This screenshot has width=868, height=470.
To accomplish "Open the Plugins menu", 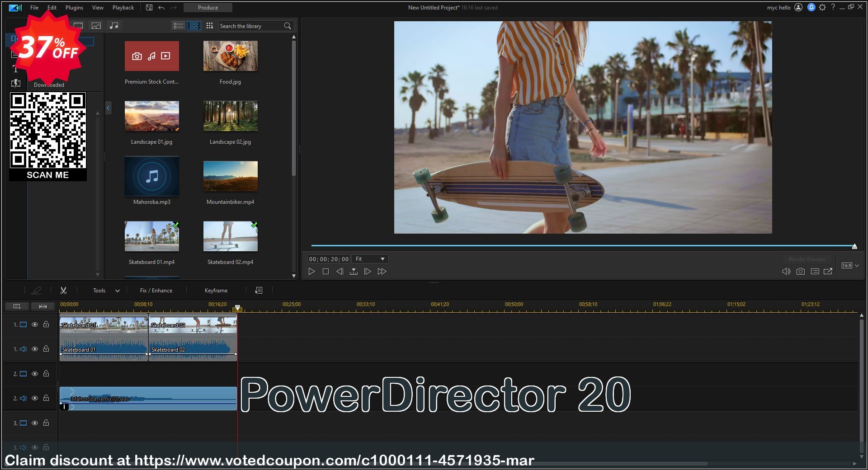I will point(74,8).
